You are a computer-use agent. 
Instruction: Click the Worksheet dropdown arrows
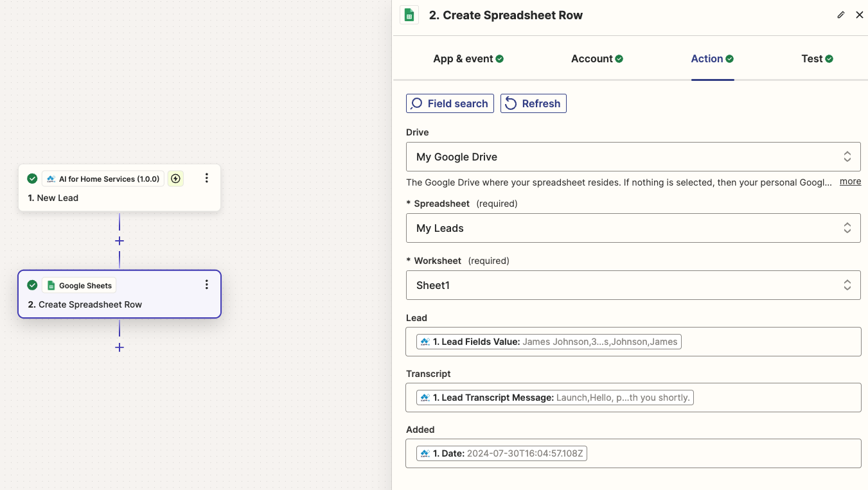pos(847,285)
